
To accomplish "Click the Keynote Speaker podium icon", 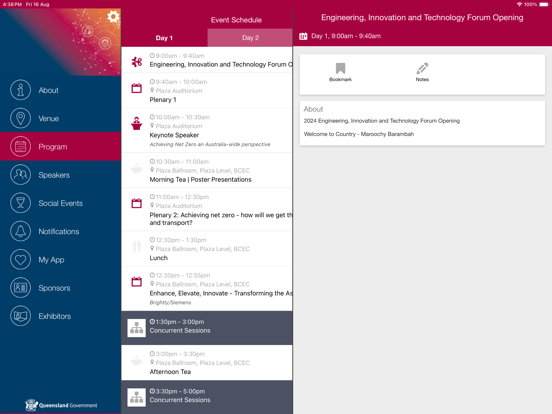I will point(137,124).
